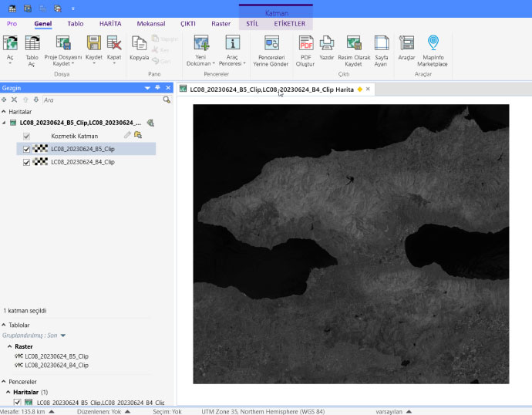Click the Yazdır printer icon
The width and height of the screenshot is (532, 415).
click(x=327, y=48)
